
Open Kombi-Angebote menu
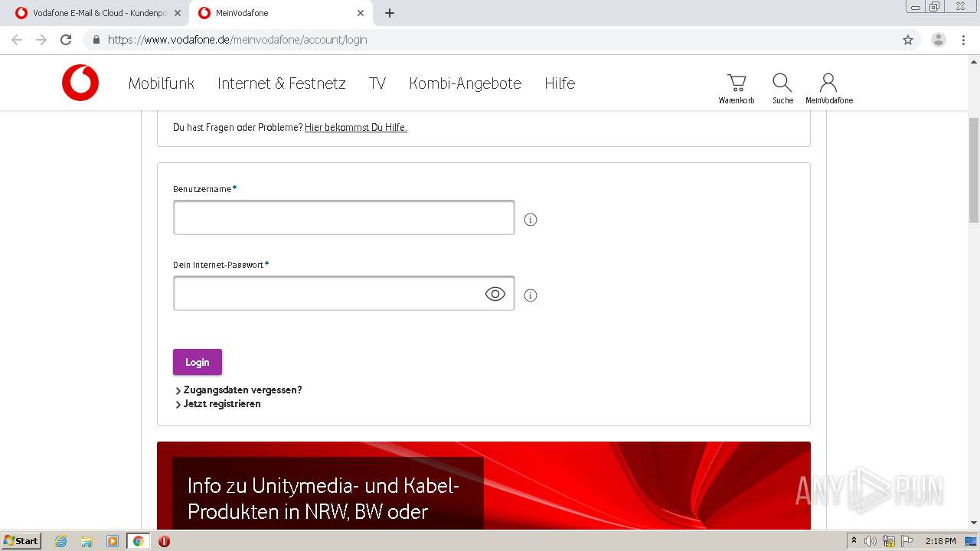point(465,83)
